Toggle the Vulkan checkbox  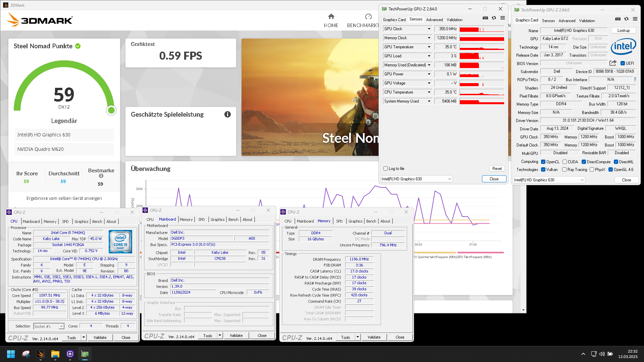click(543, 170)
